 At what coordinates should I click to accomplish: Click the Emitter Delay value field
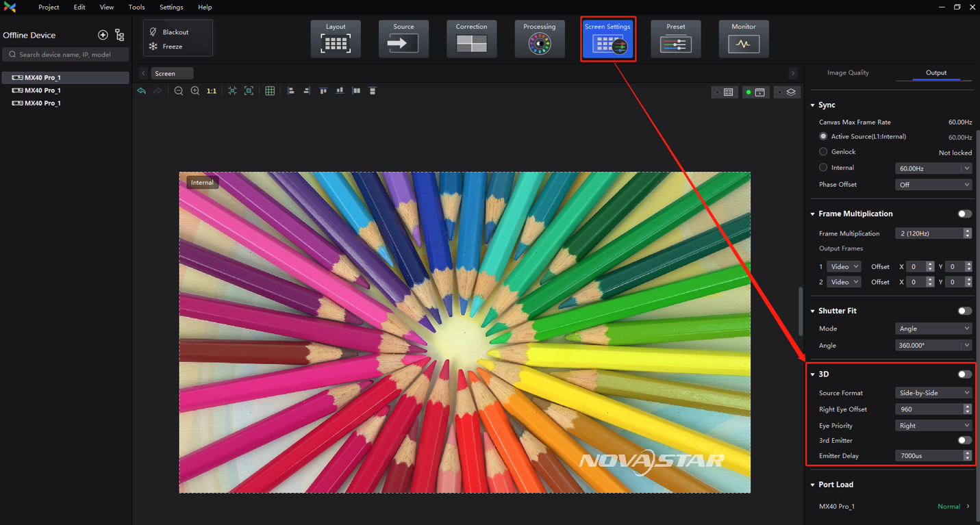coord(929,456)
